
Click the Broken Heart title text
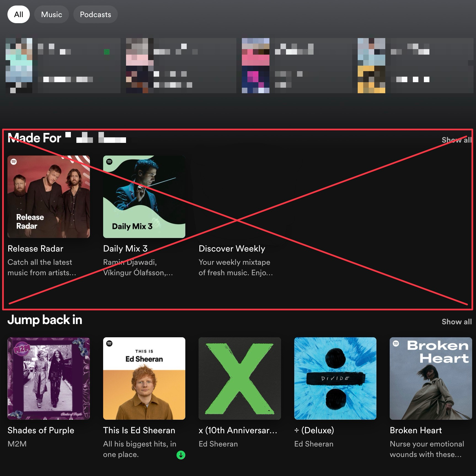[x=416, y=430]
